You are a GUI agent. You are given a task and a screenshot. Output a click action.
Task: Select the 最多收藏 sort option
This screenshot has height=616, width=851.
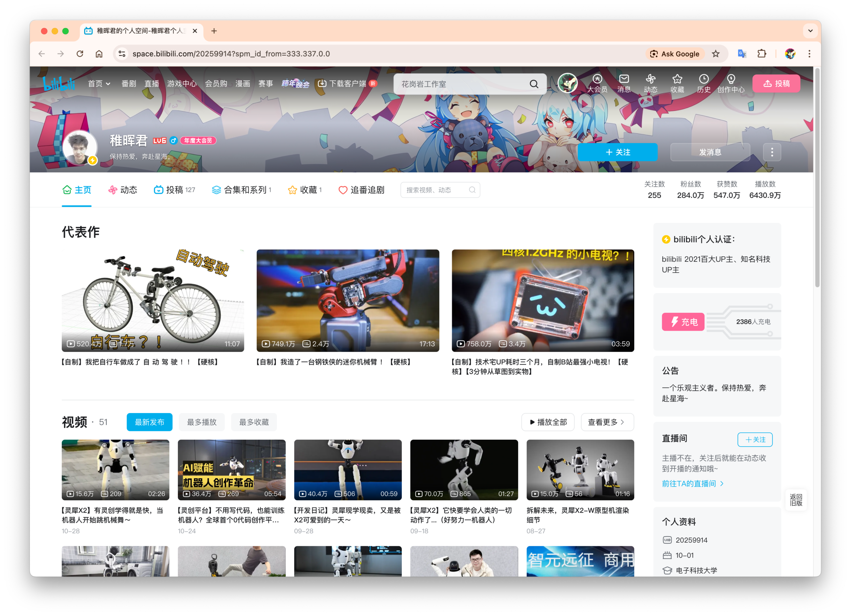pyautogui.click(x=254, y=422)
